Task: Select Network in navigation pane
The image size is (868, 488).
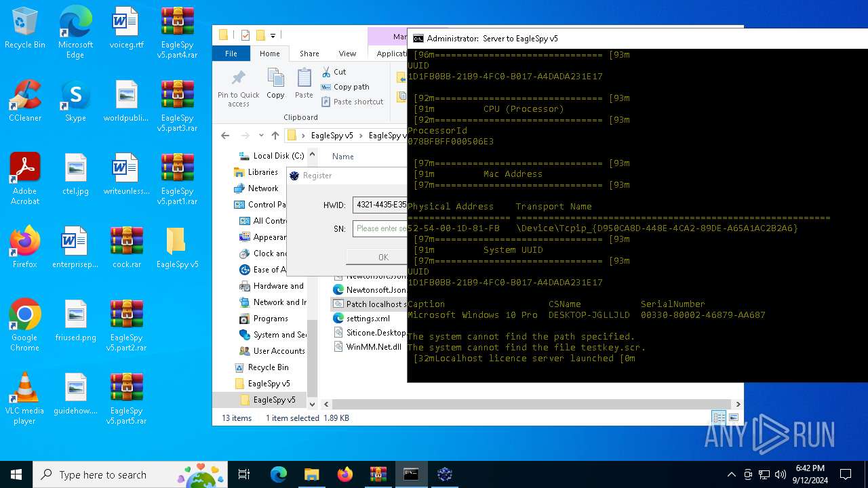Action: coord(256,188)
